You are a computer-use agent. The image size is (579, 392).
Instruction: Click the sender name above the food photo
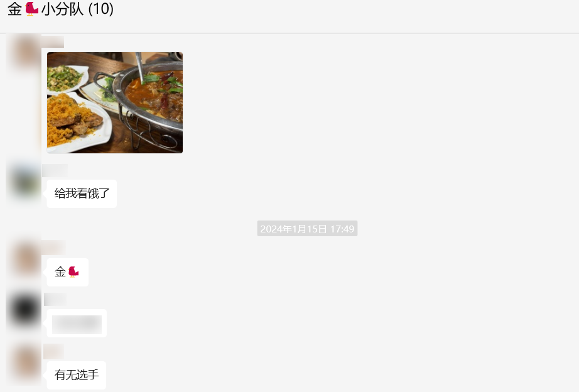53,41
